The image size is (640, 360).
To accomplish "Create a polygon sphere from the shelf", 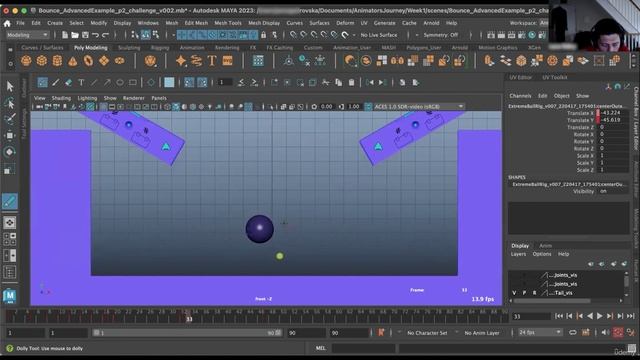I will click(26, 61).
